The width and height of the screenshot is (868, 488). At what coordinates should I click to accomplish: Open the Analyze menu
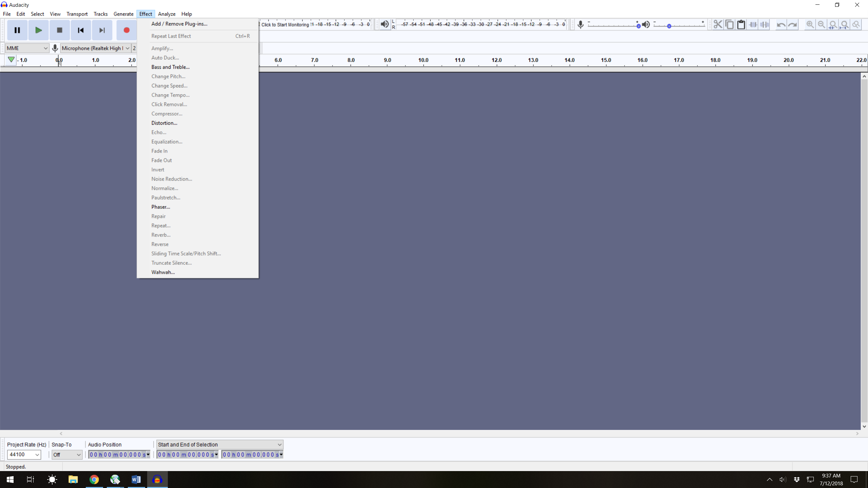tap(166, 14)
